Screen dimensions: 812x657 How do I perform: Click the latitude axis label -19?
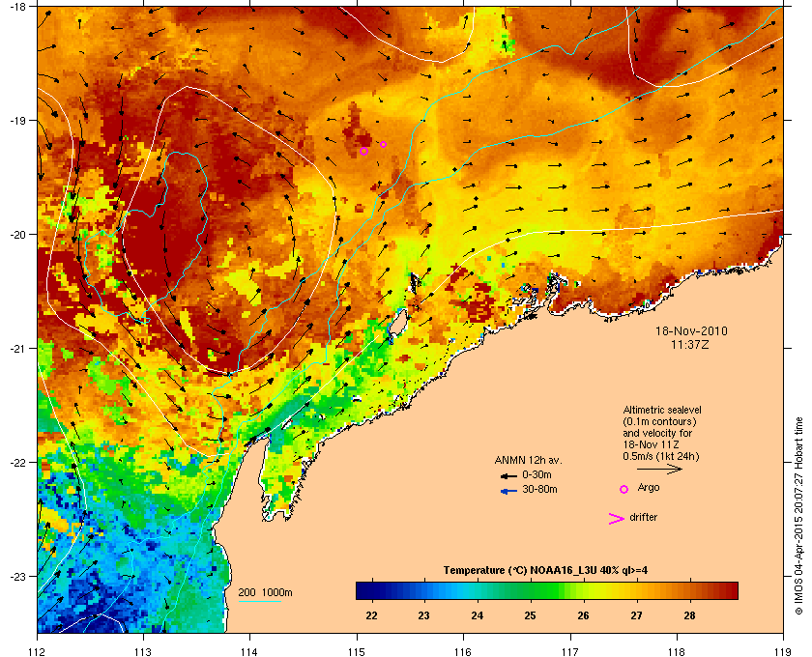coord(18,120)
